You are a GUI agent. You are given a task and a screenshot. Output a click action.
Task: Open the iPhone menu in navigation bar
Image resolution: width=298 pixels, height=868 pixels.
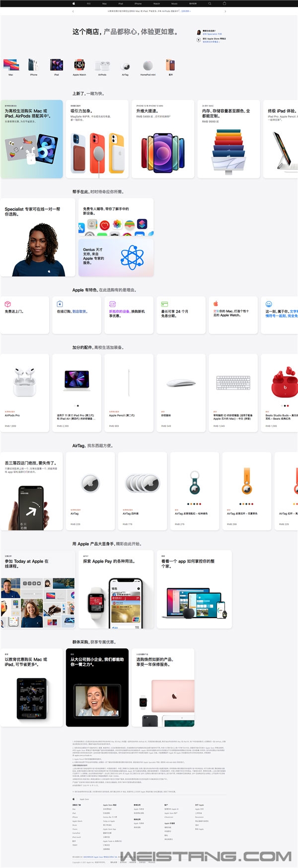click(x=138, y=3)
